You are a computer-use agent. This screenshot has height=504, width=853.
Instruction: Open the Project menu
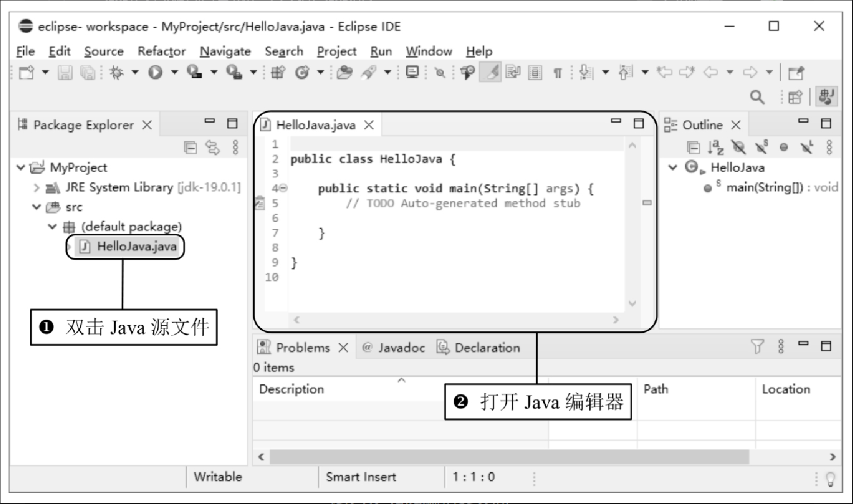337,52
